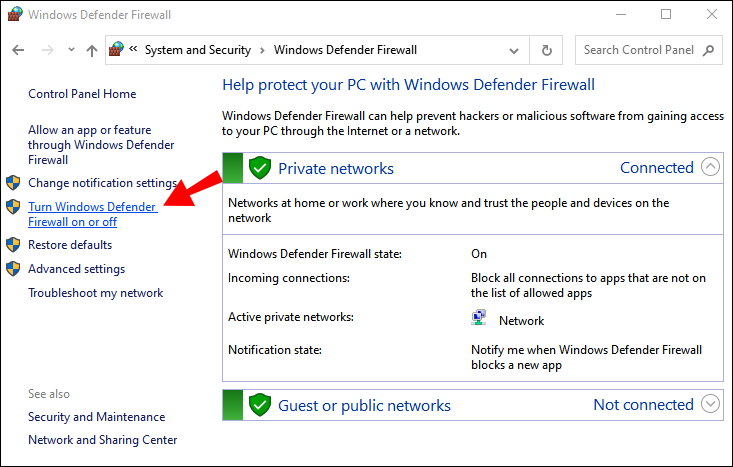
Task: Click into the Search Control Panel field
Action: (x=638, y=50)
